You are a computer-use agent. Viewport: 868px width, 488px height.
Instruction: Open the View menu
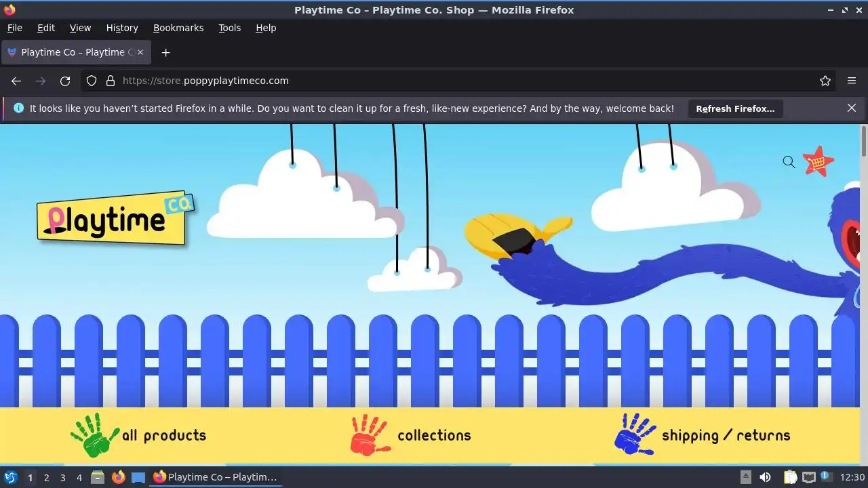tap(80, 28)
